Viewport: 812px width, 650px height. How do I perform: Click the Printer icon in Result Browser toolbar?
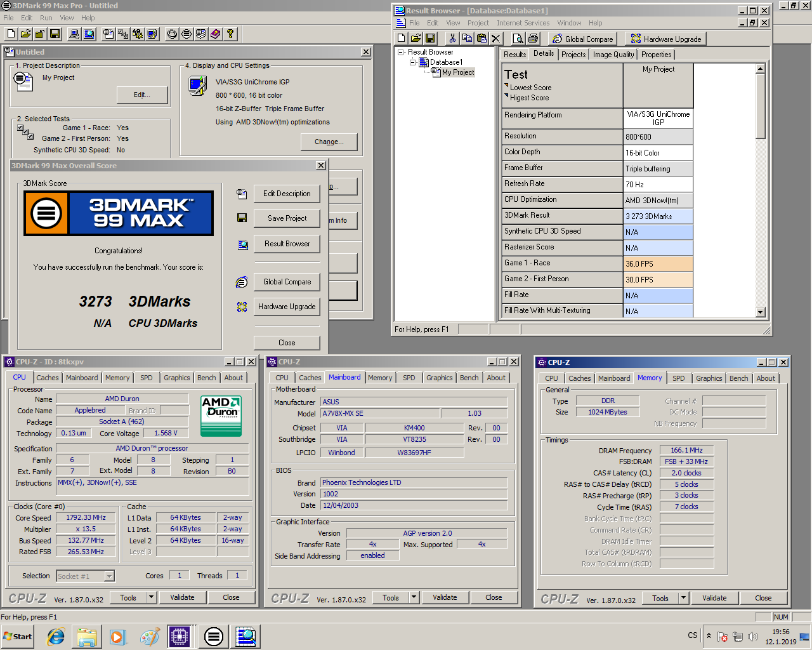coord(533,39)
